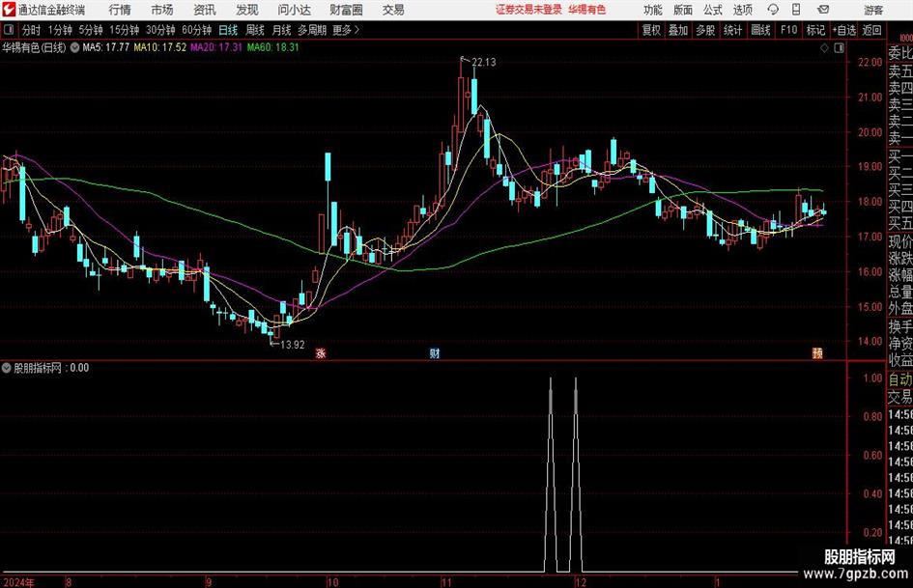Open the 交易 menu
913x588 pixels.
coord(393,10)
